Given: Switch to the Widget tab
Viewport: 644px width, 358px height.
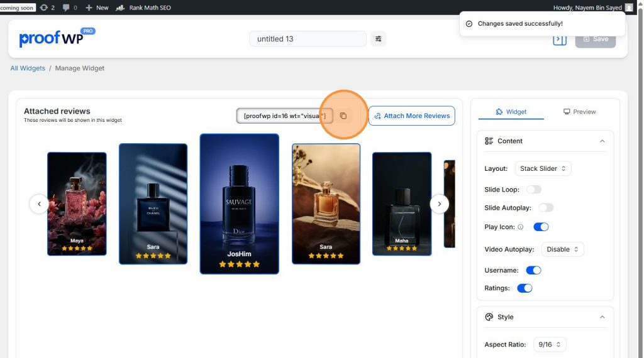Looking at the screenshot, I should pyautogui.click(x=511, y=112).
